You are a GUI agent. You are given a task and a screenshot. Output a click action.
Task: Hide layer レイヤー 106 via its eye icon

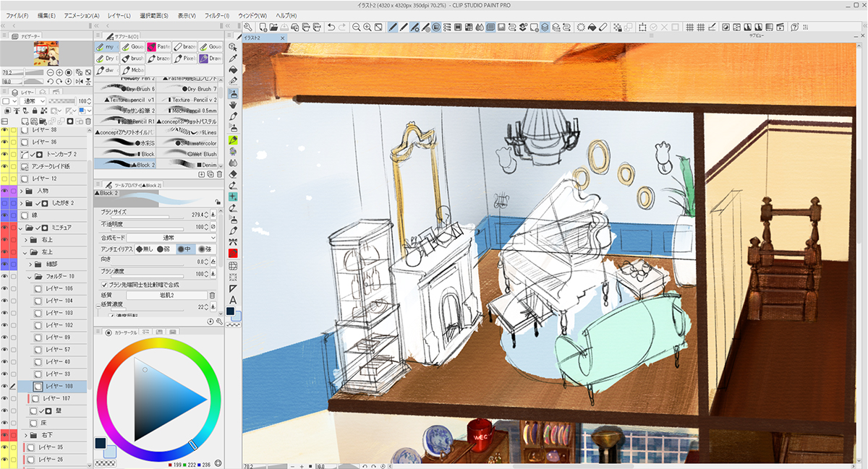(x=4, y=288)
